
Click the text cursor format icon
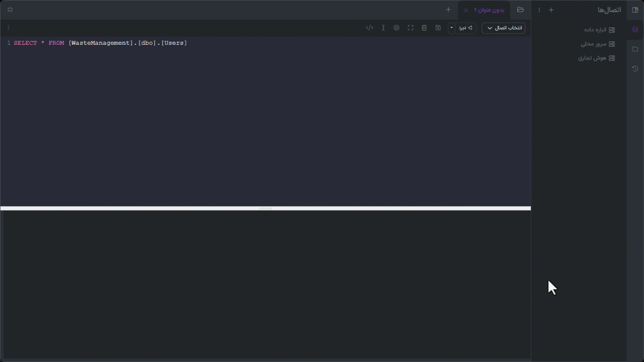coord(383,28)
